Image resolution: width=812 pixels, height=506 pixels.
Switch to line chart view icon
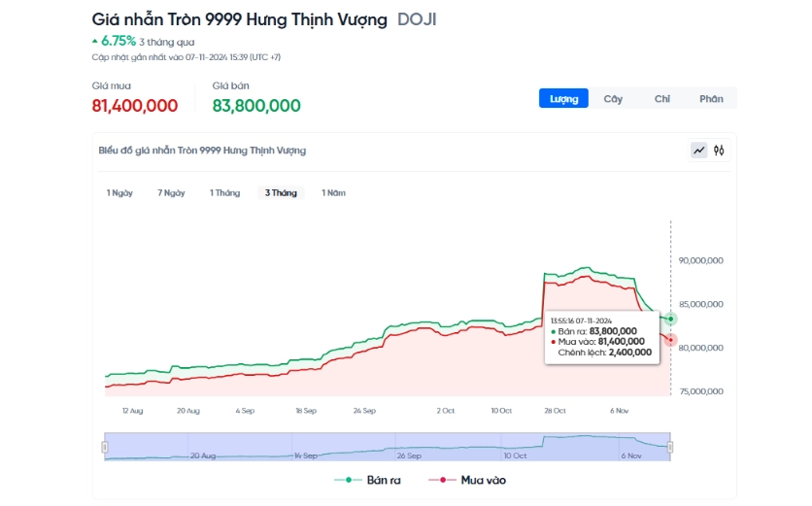pyautogui.click(x=699, y=151)
